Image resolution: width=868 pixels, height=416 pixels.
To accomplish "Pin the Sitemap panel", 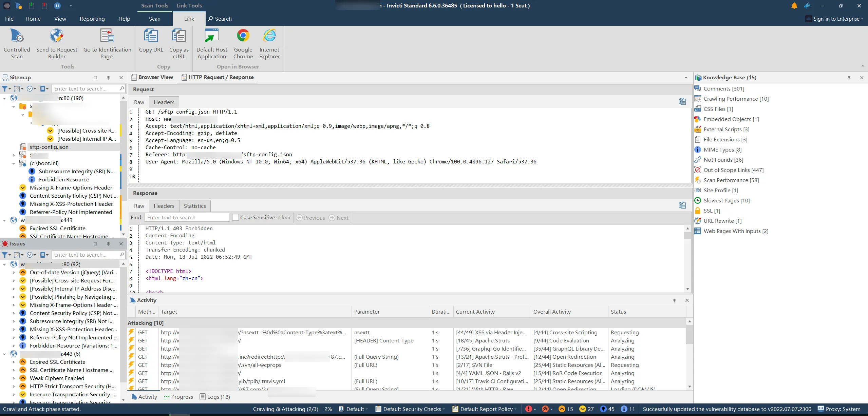I will [108, 78].
